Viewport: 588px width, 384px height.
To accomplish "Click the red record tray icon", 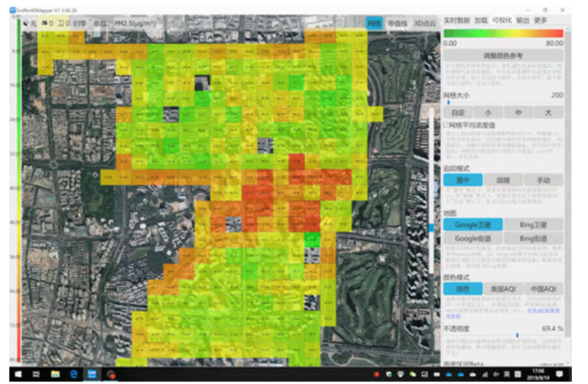I will click(377, 374).
